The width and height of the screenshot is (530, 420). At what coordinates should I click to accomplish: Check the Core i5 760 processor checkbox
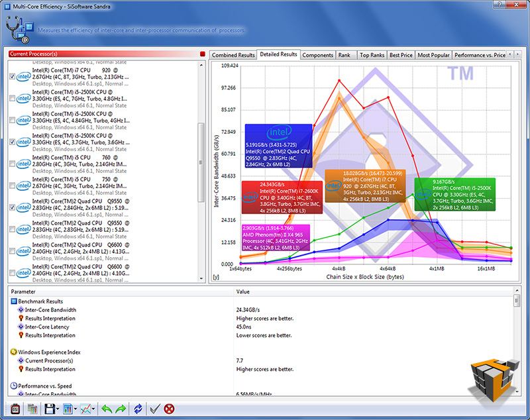(x=12, y=164)
